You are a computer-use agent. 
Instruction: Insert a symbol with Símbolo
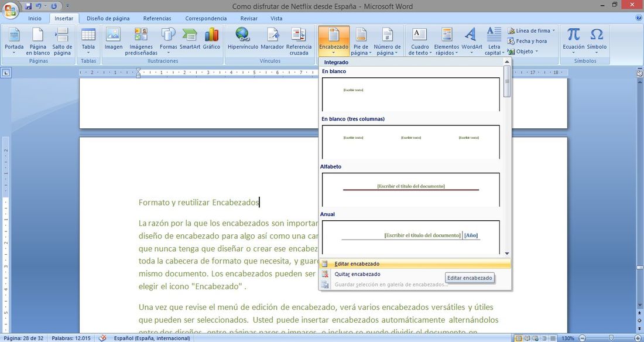coord(597,41)
